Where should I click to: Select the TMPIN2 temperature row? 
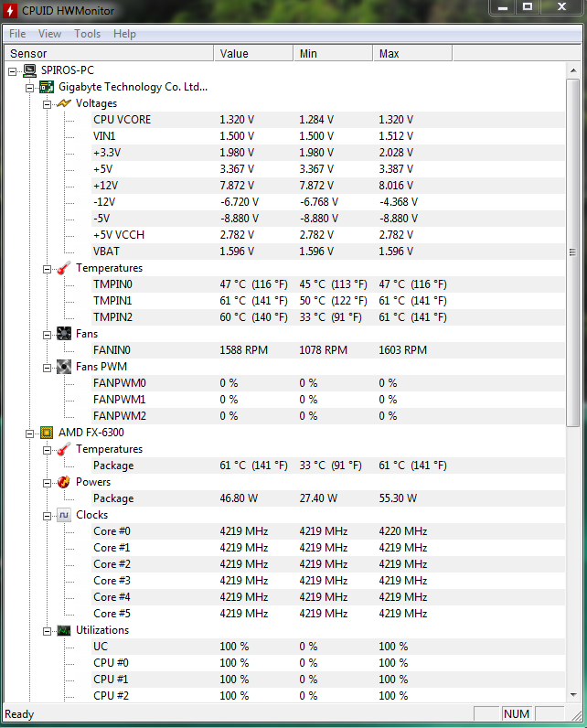tap(328, 317)
